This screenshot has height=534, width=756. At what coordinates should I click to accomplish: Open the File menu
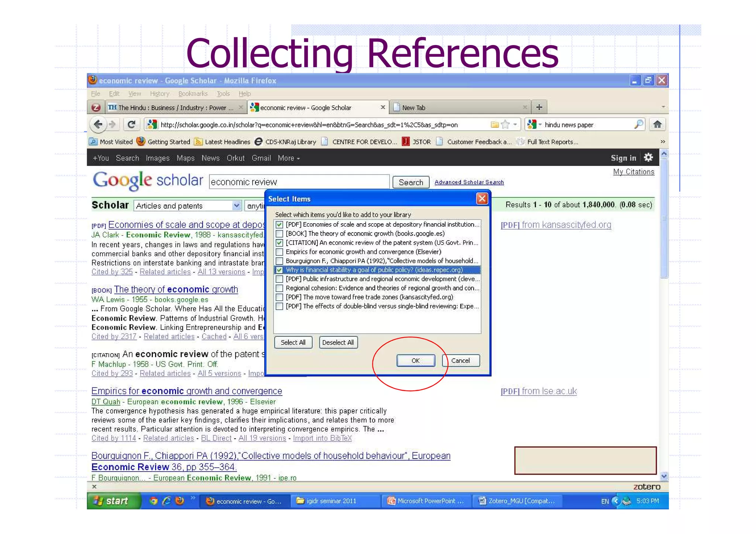point(95,94)
